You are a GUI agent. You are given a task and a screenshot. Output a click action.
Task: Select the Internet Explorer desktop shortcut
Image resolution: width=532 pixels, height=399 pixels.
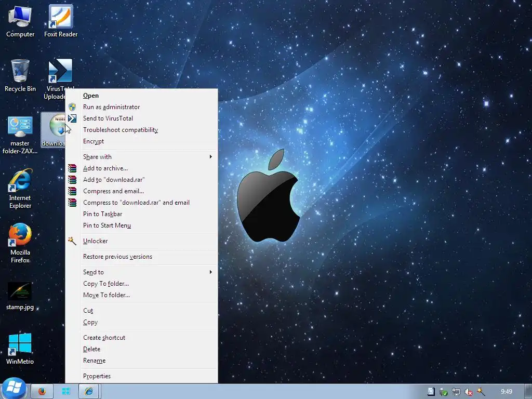pyautogui.click(x=20, y=189)
